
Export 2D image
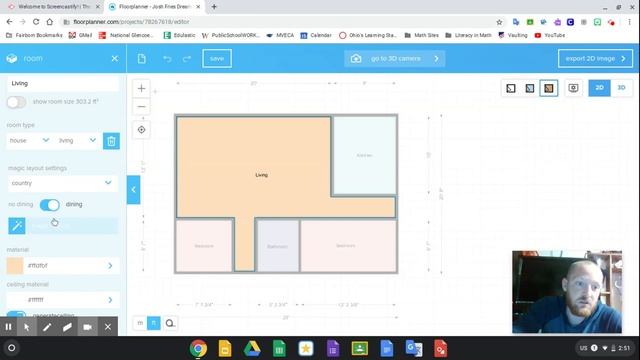click(x=595, y=58)
